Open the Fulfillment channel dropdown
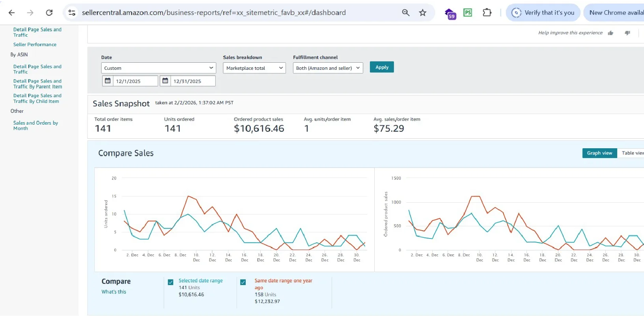This screenshot has height=317, width=644. (328, 68)
